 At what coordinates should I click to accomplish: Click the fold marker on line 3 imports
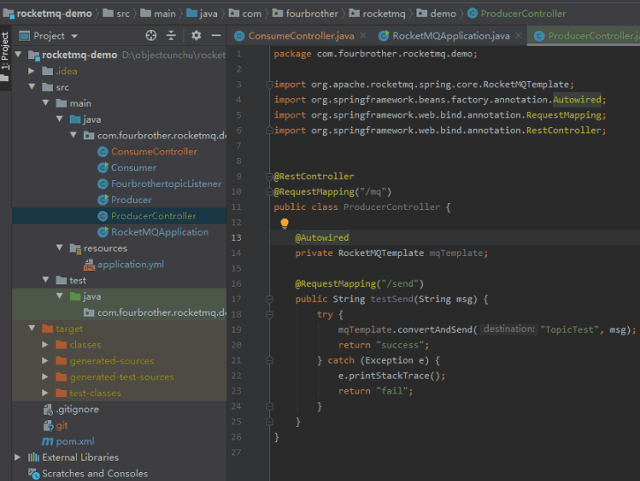click(x=269, y=85)
